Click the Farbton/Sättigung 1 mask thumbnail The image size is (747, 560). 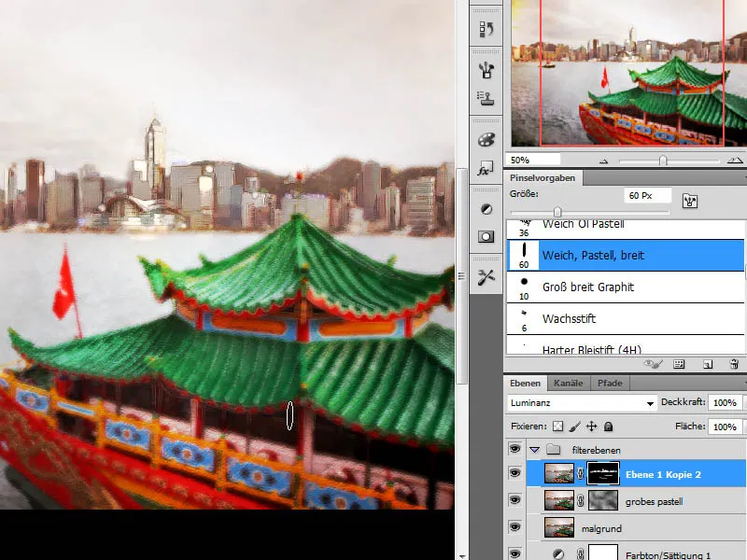(603, 553)
